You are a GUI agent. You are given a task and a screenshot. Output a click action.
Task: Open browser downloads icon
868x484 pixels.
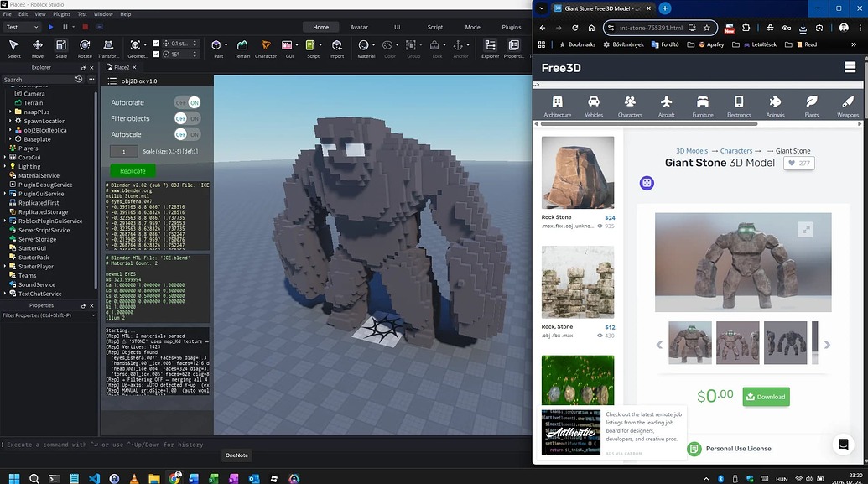[803, 28]
